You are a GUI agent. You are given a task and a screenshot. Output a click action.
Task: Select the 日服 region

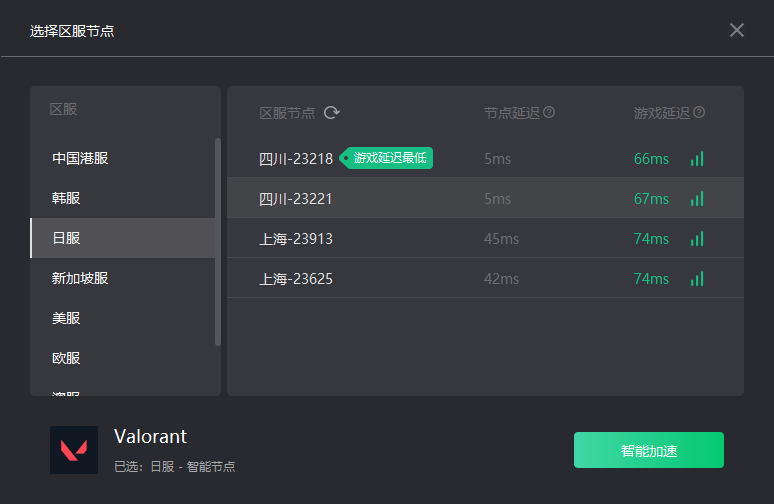point(122,238)
